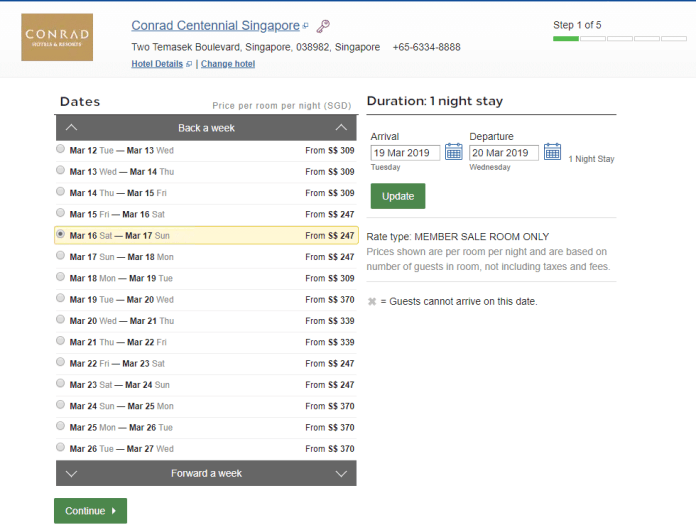
Task: Click the From S$ 370 price for Mar 19 Tue
Action: coord(330,300)
